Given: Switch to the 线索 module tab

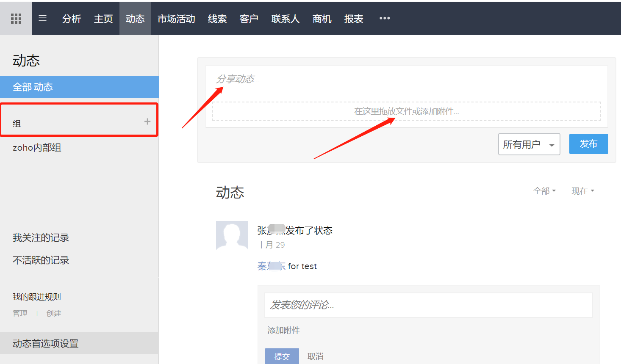Looking at the screenshot, I should pos(217,18).
